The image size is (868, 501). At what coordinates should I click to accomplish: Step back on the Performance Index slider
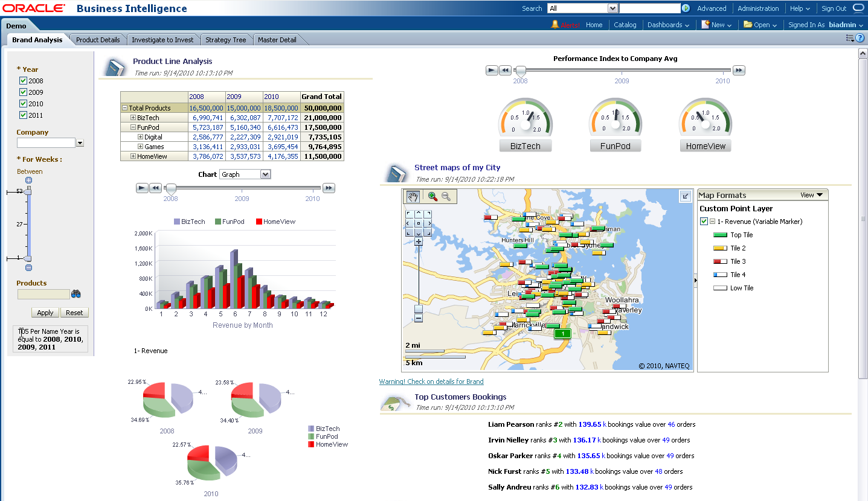[505, 71]
